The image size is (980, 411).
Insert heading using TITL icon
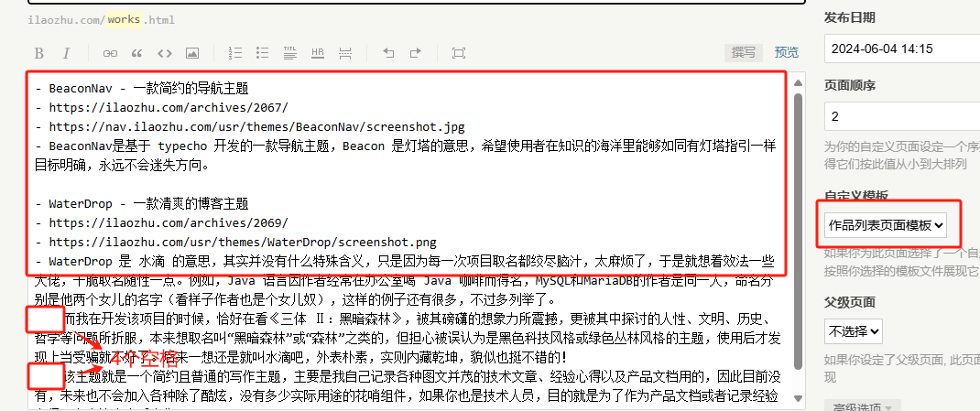tap(290, 53)
